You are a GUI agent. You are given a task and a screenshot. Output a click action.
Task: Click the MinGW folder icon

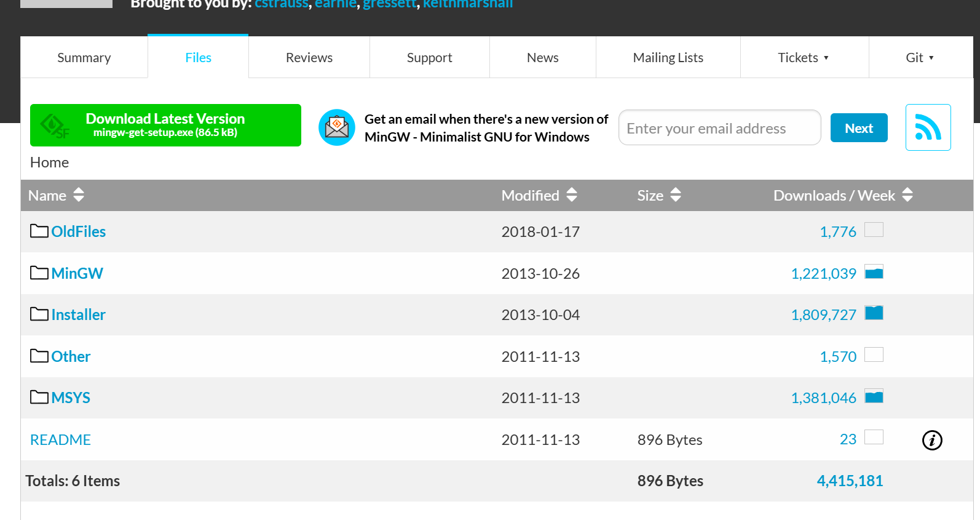[x=39, y=273]
